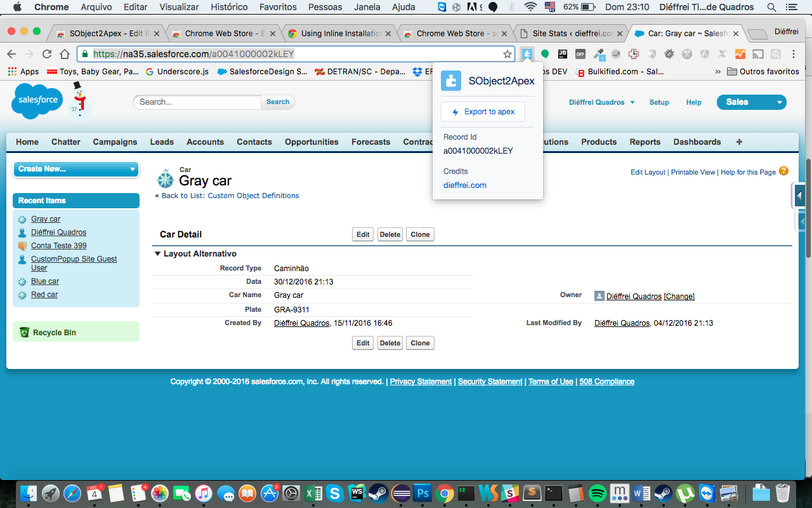
Task: Open the Favoritos menu in menu bar
Action: click(278, 7)
